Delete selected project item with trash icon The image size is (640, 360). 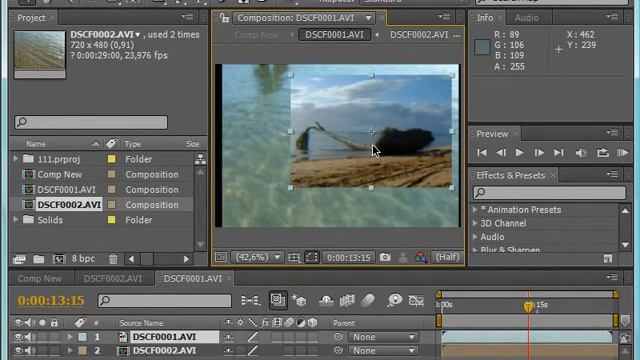113,259
